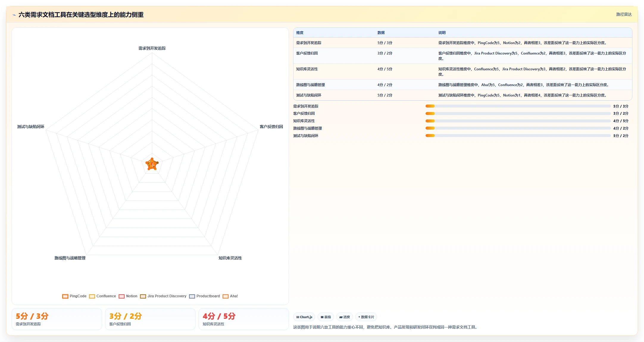Click the 进度 tag
Viewport: 644px width, 342px height.
click(345, 317)
